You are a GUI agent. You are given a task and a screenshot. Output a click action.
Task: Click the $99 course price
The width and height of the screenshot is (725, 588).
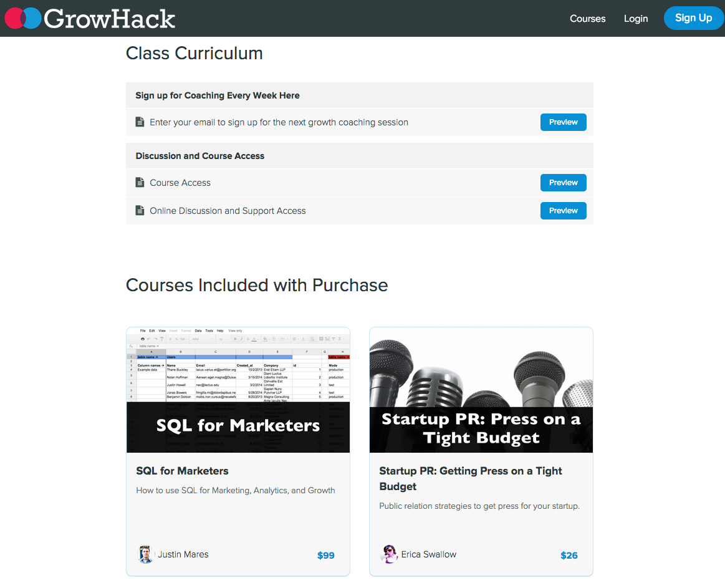coord(326,555)
